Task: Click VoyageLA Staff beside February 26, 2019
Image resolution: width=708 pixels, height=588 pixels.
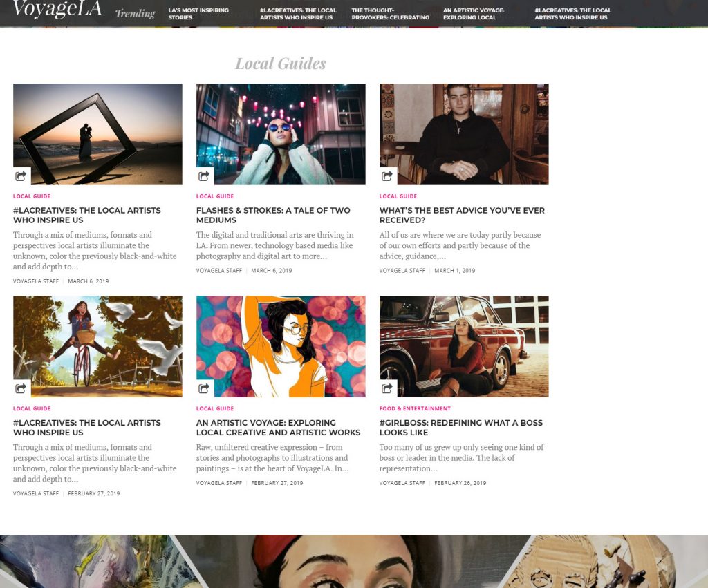Action: (402, 483)
